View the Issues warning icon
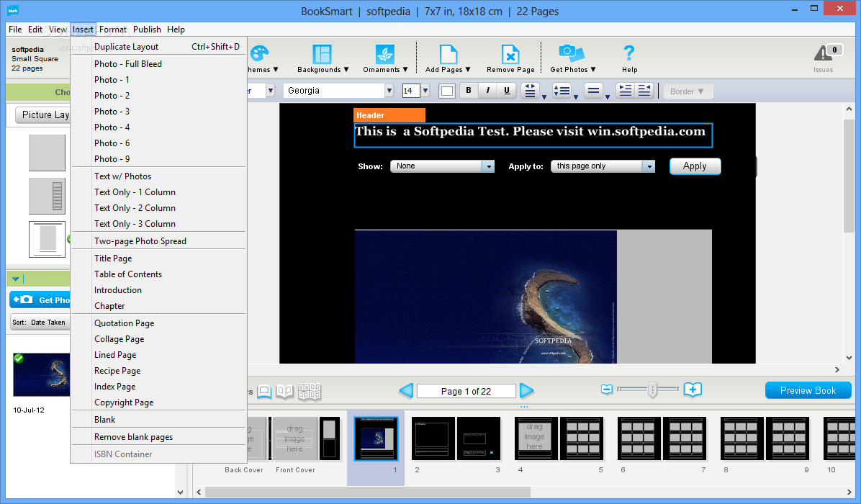Screen dimensions: 861x504 (x=823, y=54)
